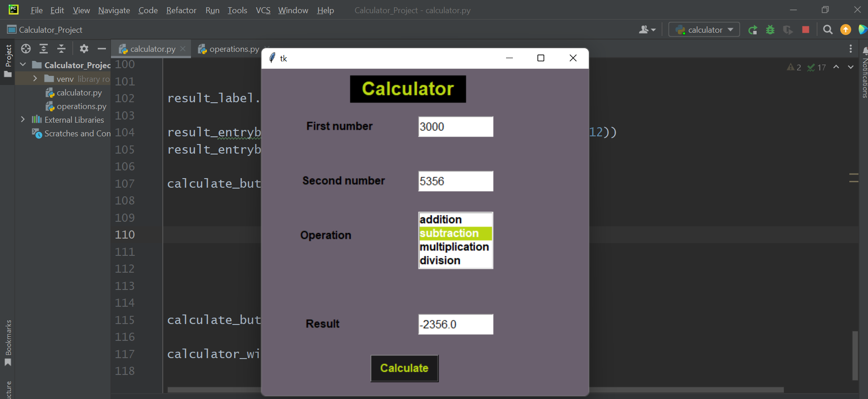Expand the venv folder
The height and width of the screenshot is (399, 868).
pos(35,79)
